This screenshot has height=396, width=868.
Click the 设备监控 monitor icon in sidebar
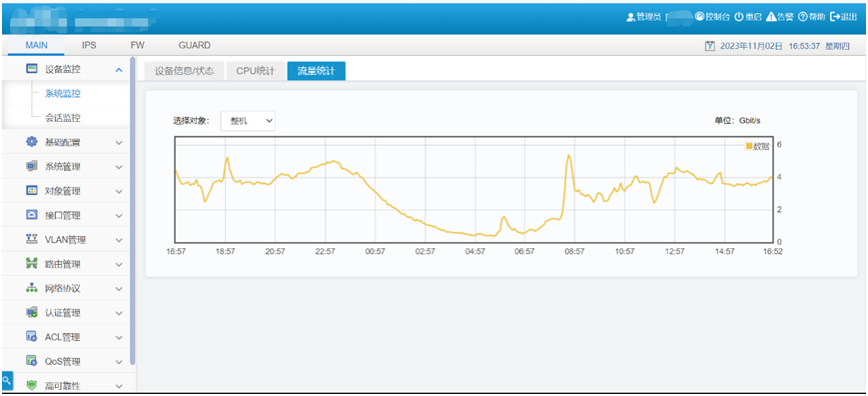coord(32,69)
